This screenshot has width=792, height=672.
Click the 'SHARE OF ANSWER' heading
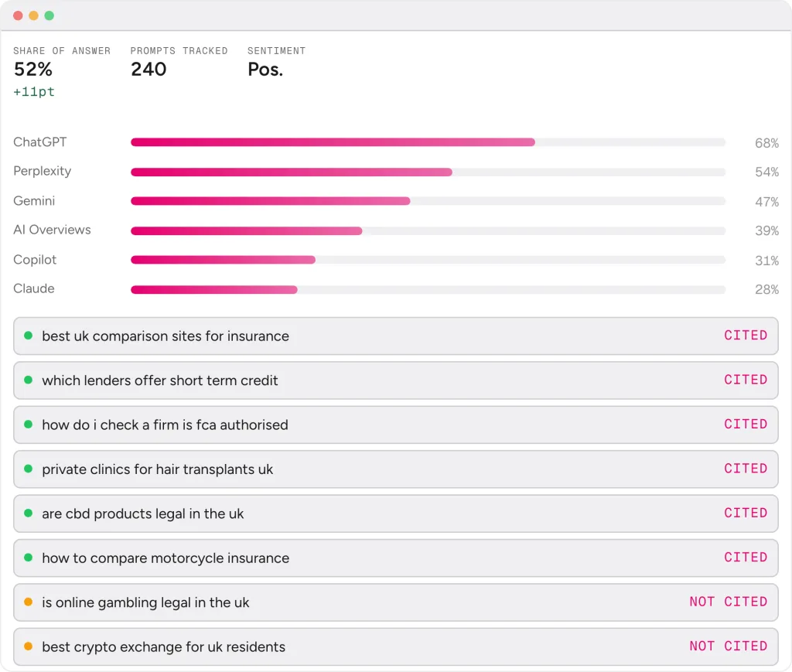62,51
